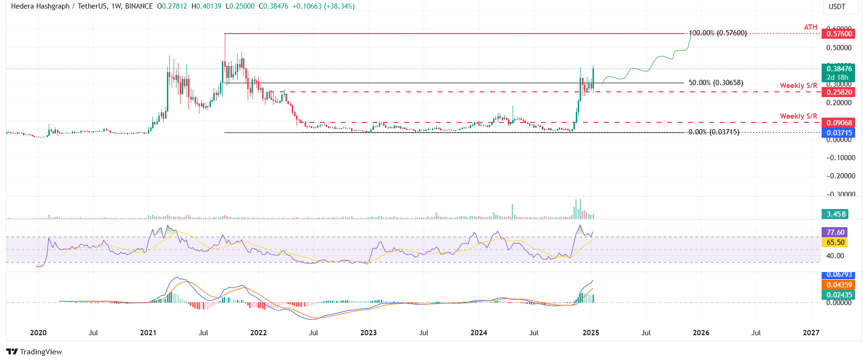868x362 pixels.
Task: Click the 0.50000 price axis tick
Action: point(839,48)
